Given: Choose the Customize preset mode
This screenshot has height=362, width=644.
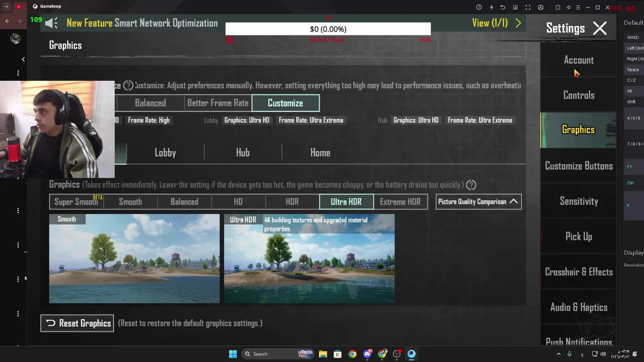Looking at the screenshot, I should pos(285,103).
